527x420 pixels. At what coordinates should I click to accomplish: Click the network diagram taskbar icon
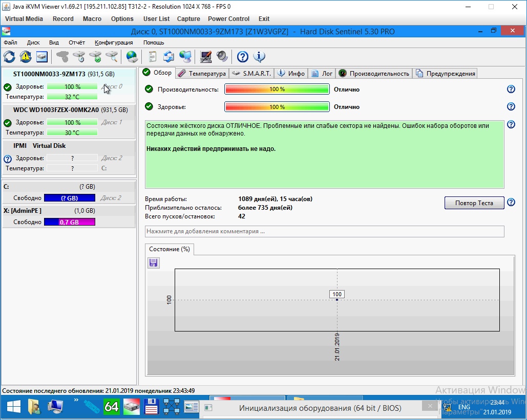point(172,407)
